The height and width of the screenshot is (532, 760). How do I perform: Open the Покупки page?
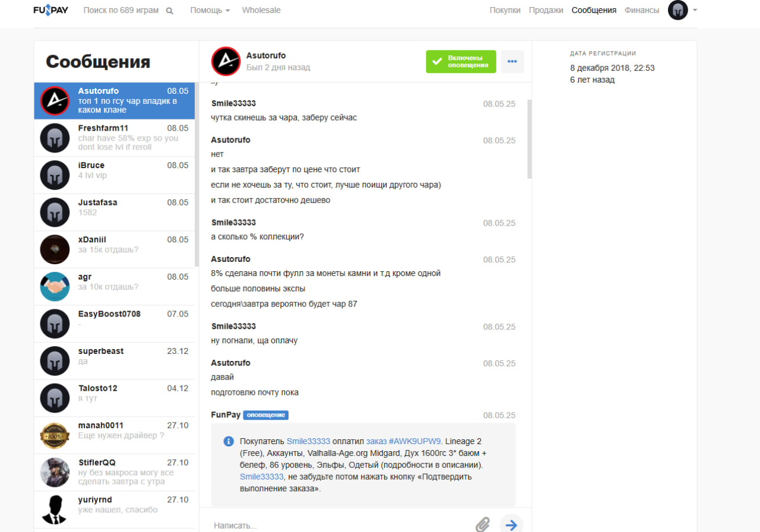tap(505, 10)
